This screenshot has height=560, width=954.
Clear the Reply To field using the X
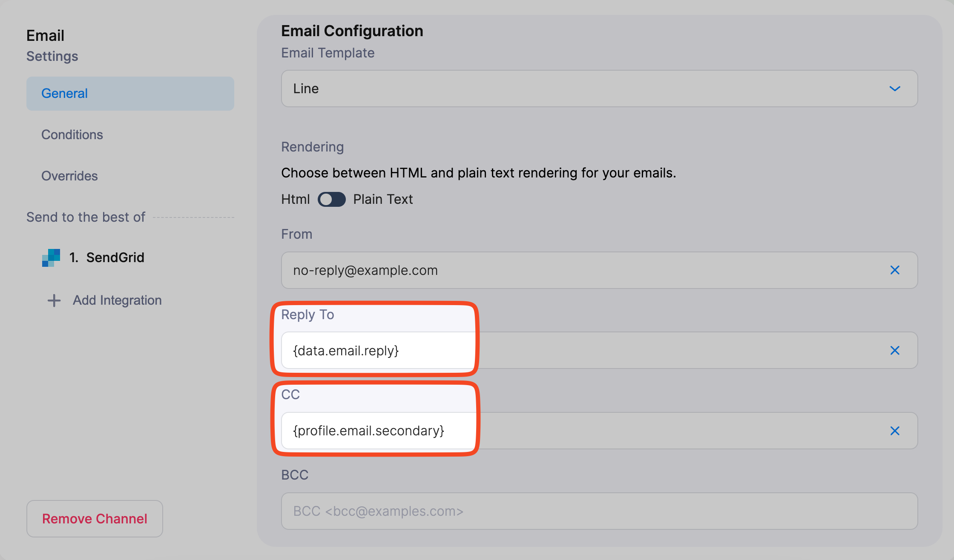(x=895, y=350)
